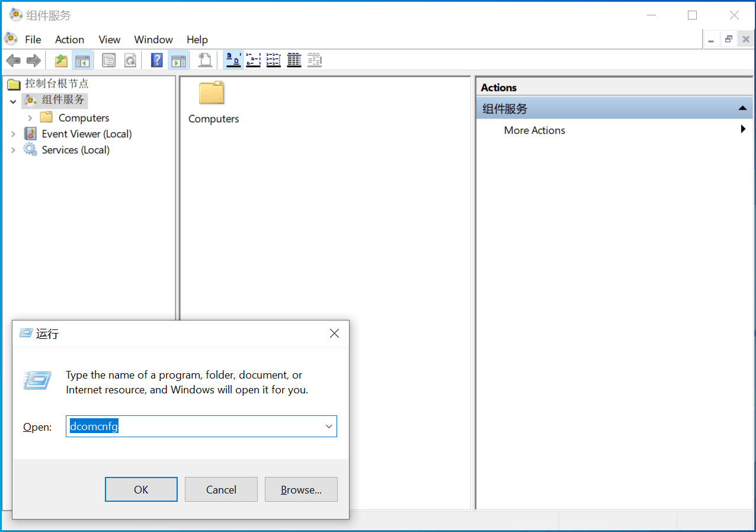756x532 pixels.
Task: Click the Refresh toolbar icon
Action: click(130, 60)
